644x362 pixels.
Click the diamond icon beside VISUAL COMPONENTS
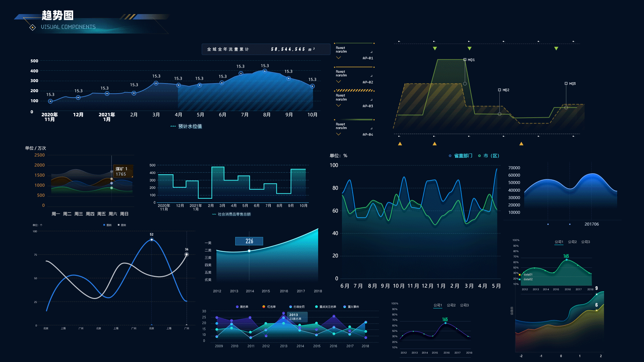tap(33, 27)
